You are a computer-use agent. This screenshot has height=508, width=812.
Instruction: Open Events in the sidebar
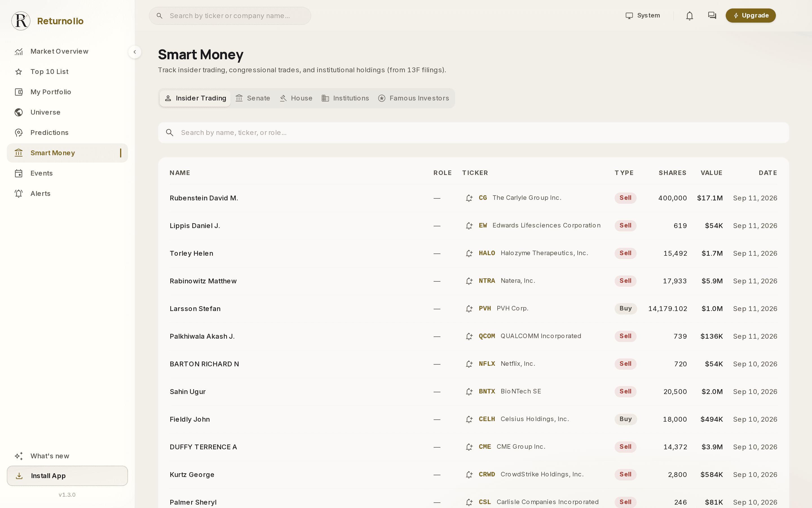click(67, 173)
